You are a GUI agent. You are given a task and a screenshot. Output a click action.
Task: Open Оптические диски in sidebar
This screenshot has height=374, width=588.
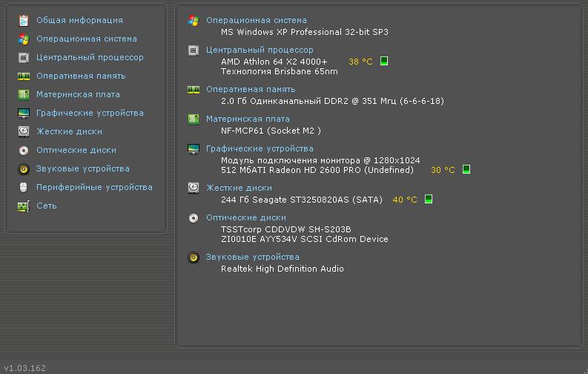tap(76, 150)
